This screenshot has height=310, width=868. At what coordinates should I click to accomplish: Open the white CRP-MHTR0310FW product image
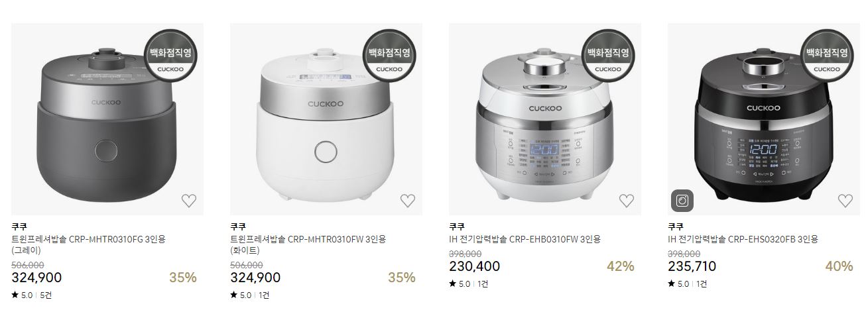[326, 119]
